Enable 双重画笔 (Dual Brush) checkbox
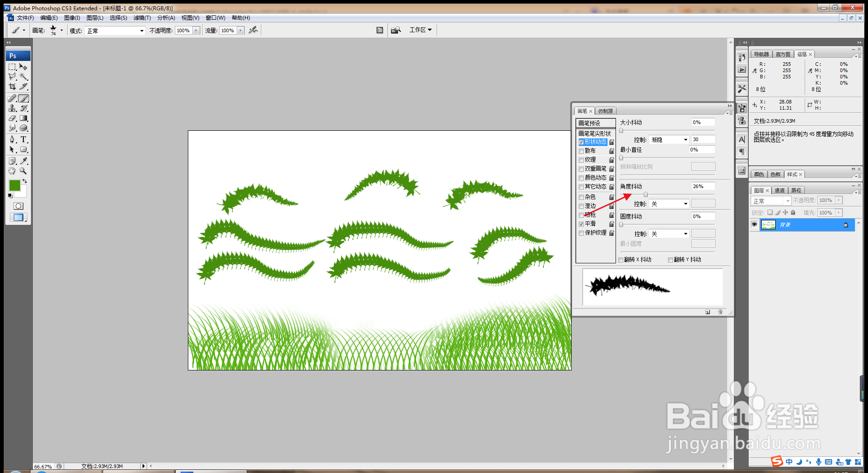The height and width of the screenshot is (473, 868). point(582,169)
